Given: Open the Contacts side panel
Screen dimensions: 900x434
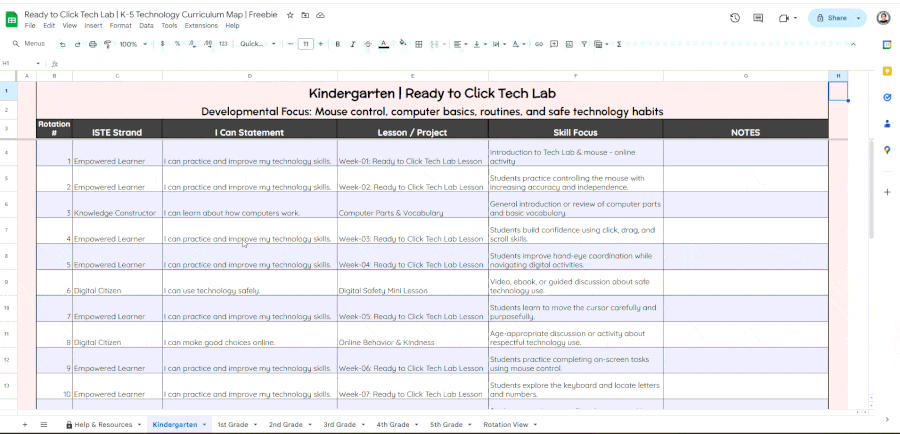Looking at the screenshot, I should [887, 123].
